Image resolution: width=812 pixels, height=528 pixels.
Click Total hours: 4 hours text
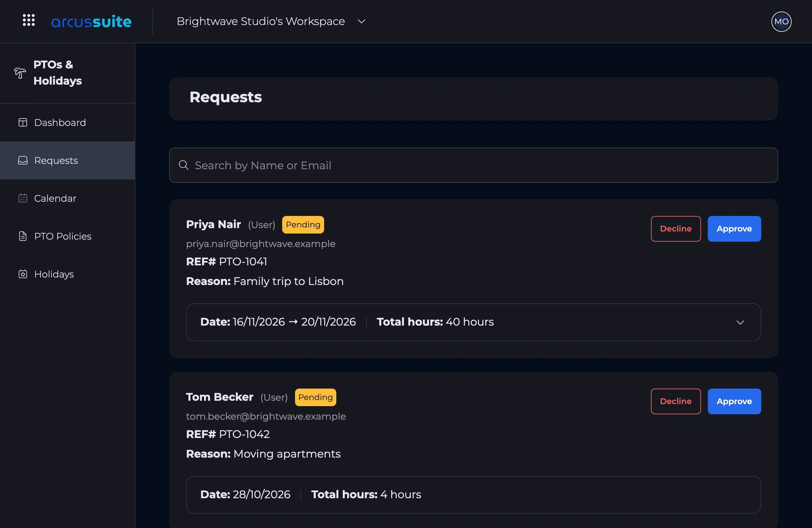coord(366,494)
